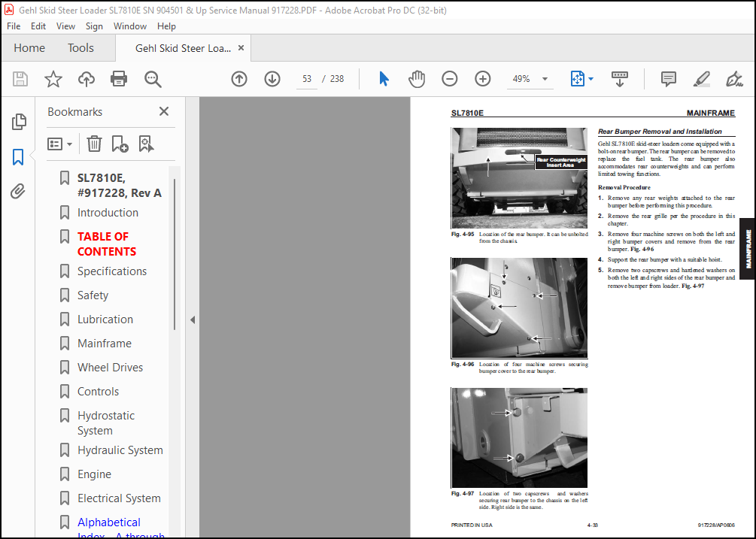Image resolution: width=756 pixels, height=539 pixels.
Task: Select the Highlight text pen tool
Action: [702, 78]
